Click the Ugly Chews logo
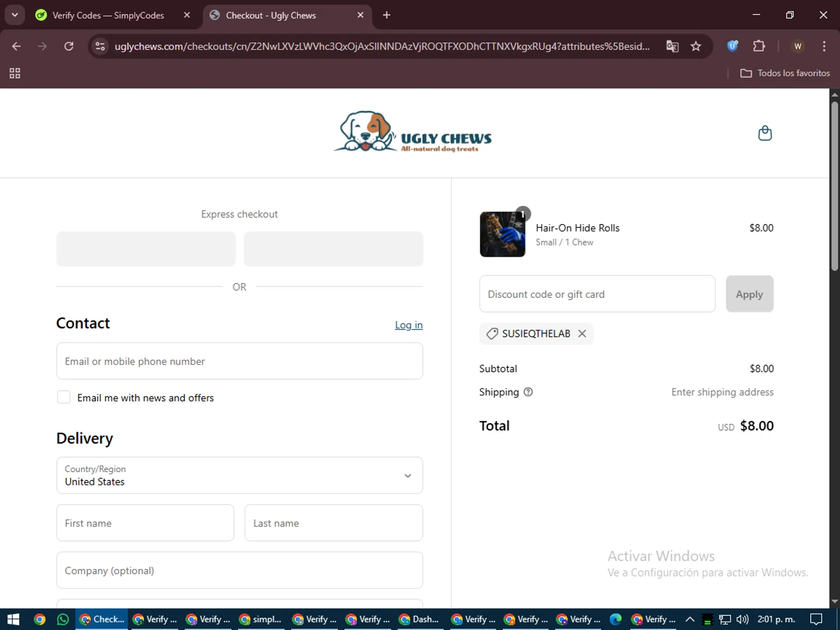Image resolution: width=840 pixels, height=630 pixels. click(x=413, y=132)
